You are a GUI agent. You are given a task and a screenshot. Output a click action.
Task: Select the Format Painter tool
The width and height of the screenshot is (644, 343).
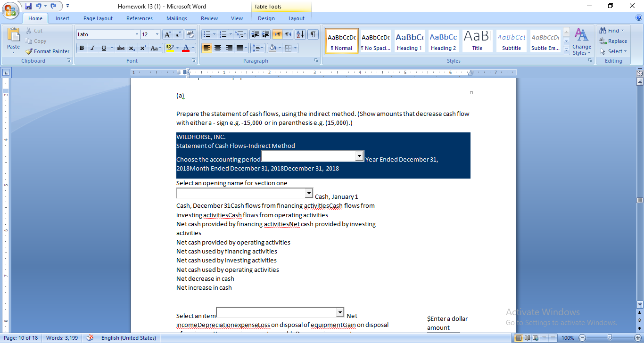click(x=47, y=51)
